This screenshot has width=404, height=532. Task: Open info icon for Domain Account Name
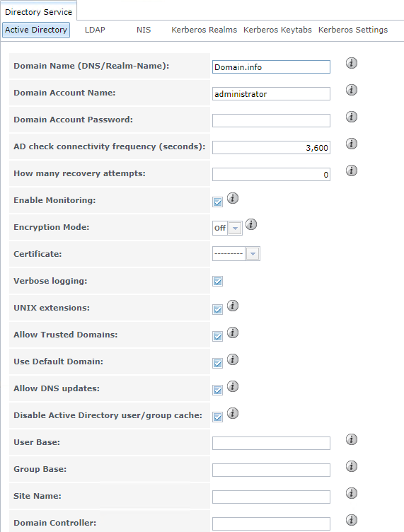(x=352, y=90)
